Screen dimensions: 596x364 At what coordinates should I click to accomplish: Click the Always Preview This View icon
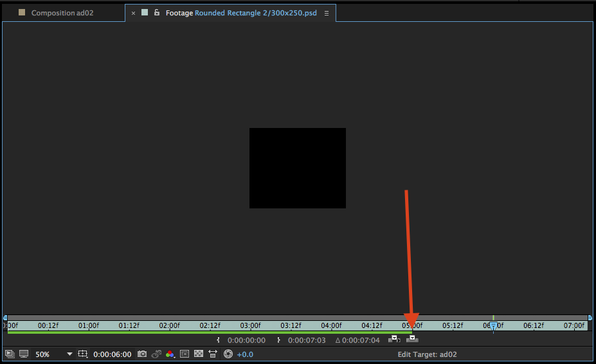10,354
